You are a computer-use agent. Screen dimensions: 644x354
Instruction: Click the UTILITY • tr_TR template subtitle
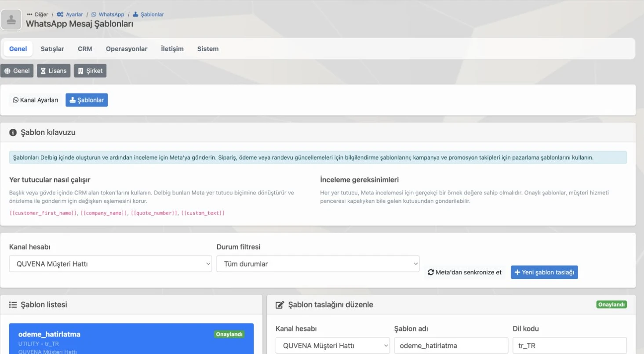click(x=39, y=343)
